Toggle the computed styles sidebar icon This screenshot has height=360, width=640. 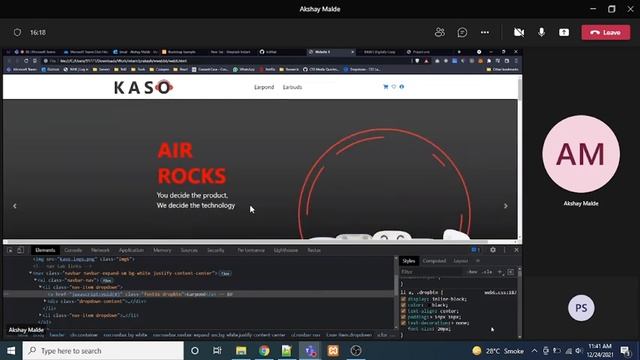pyautogui.click(x=511, y=272)
